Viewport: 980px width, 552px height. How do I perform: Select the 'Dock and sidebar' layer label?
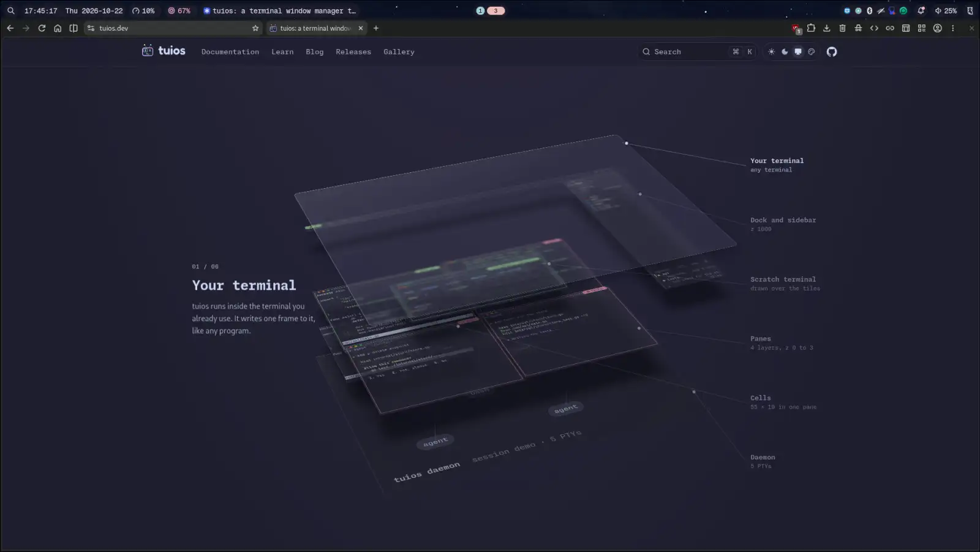click(783, 220)
